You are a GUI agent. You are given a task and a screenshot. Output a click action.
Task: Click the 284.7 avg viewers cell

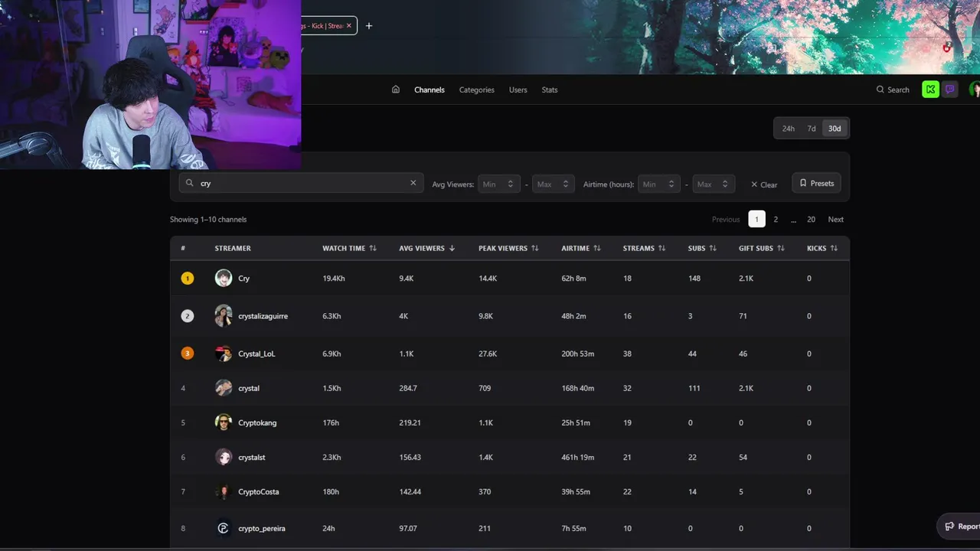[x=408, y=388]
